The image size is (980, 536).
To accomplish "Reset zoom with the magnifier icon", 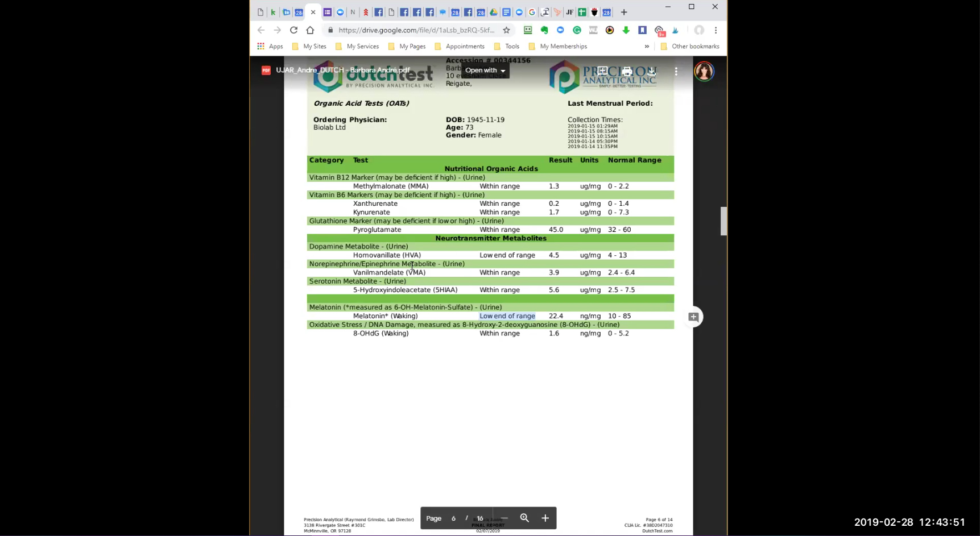I will pyautogui.click(x=524, y=518).
